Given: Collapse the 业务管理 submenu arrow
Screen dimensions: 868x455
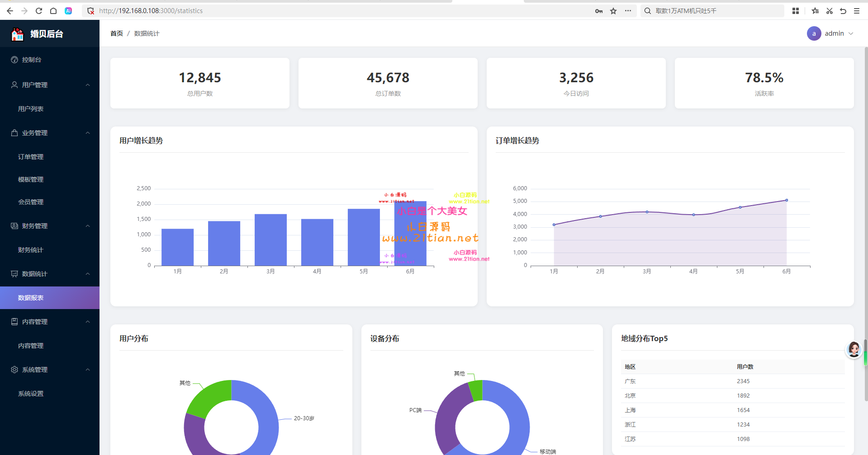Looking at the screenshot, I should (x=88, y=133).
